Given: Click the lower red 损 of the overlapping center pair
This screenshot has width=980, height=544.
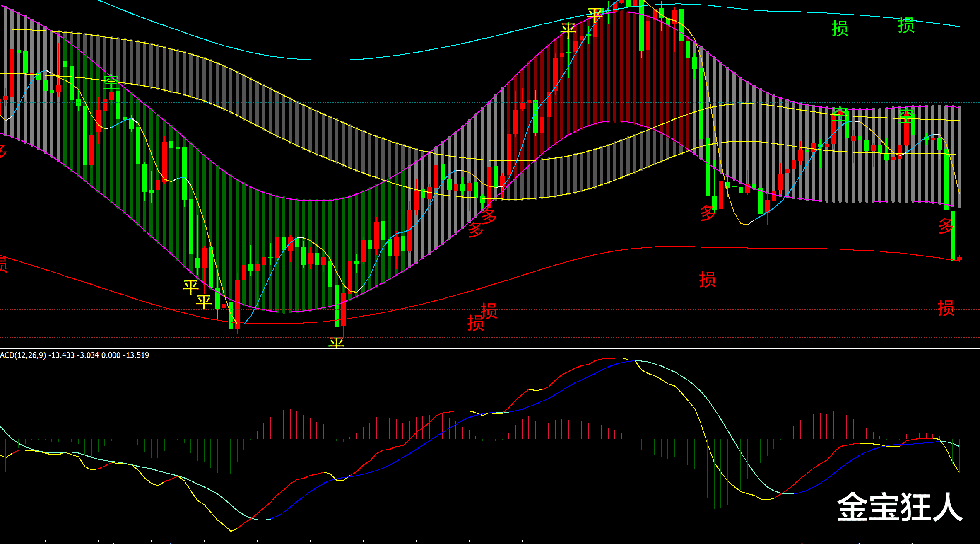Looking at the screenshot, I should coord(475,323).
